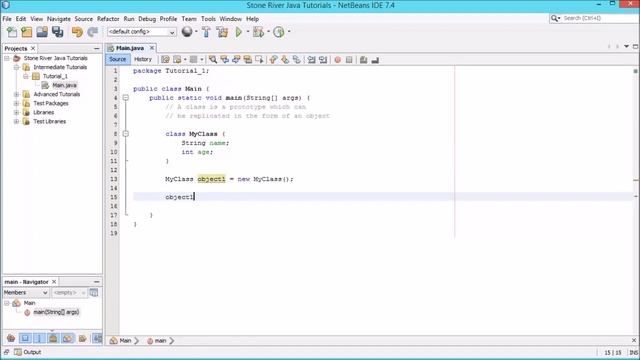Open dropdown arrow beside Run Project
640x360 pixels.
(x=248, y=31)
